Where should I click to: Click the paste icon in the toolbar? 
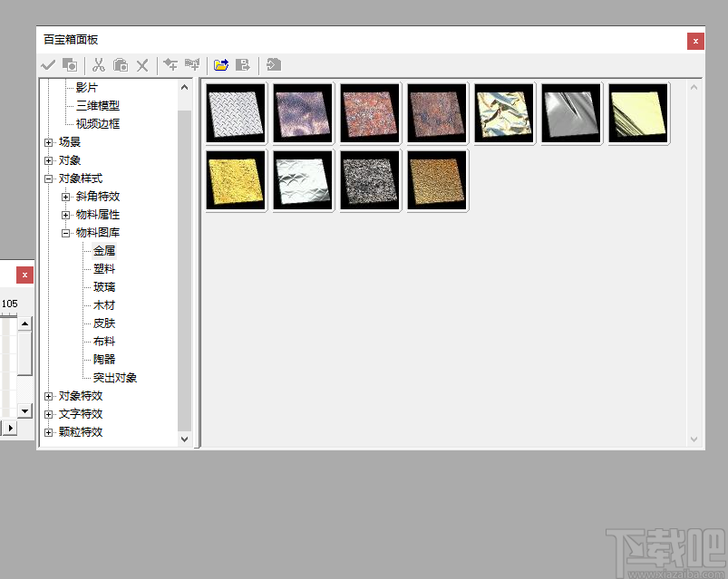coord(121,64)
